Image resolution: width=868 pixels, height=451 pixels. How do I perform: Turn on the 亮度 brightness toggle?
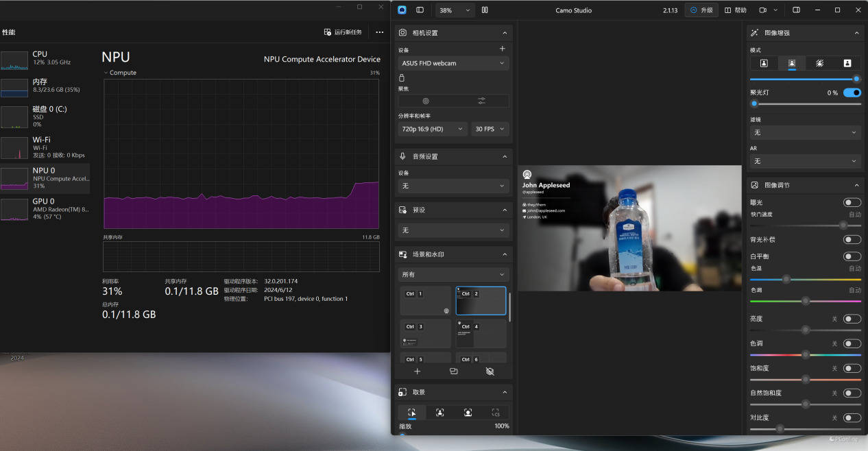click(852, 319)
